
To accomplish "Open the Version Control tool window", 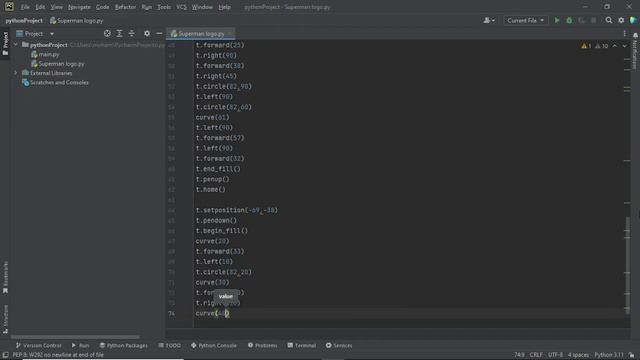I will click(x=38, y=345).
